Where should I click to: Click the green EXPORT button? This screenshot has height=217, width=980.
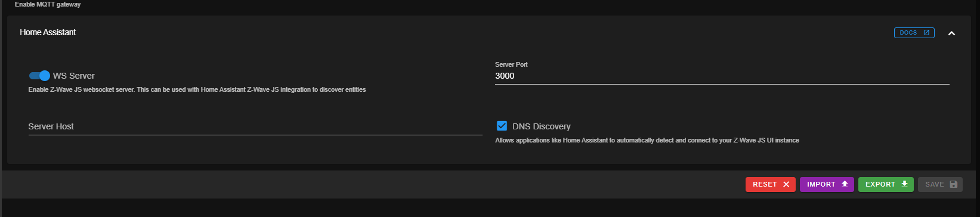pos(886,184)
